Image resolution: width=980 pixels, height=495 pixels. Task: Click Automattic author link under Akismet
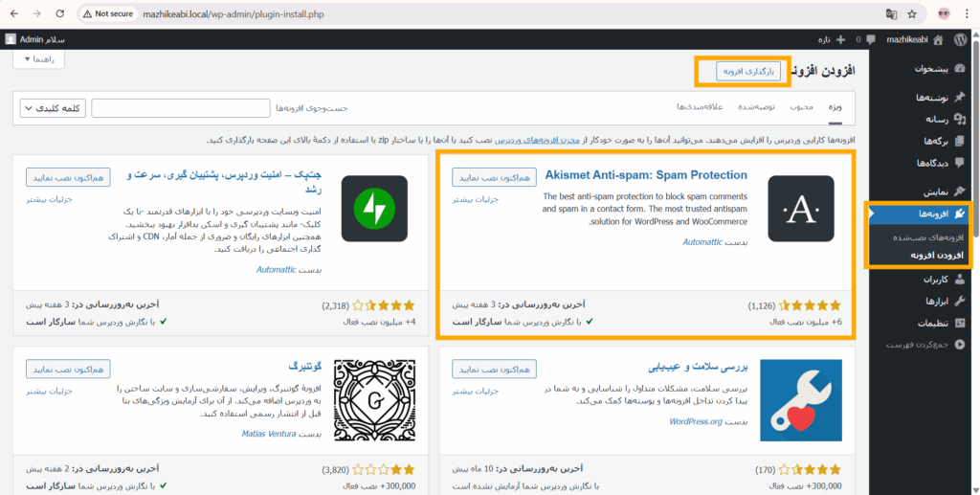[x=702, y=242]
